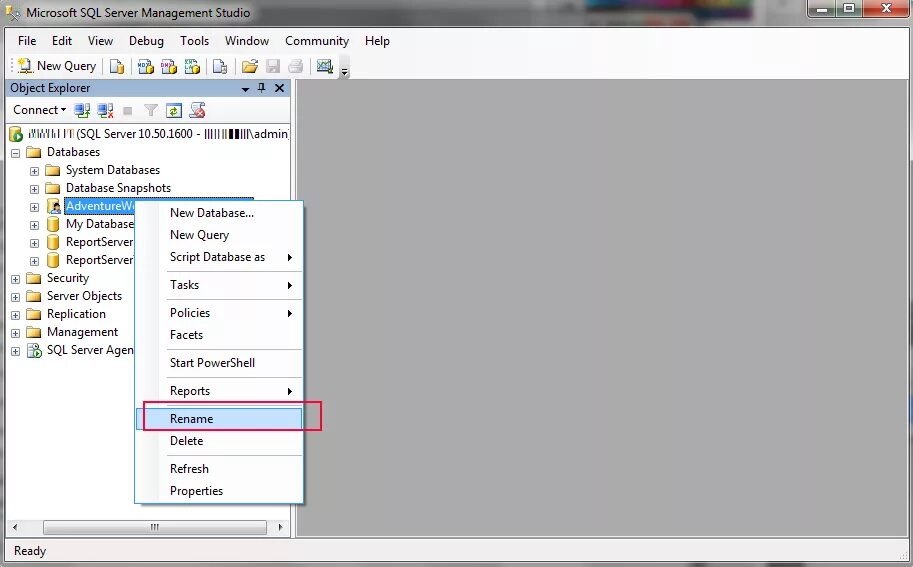
Task: Click the Save disk icon in toolbar
Action: pyautogui.click(x=273, y=66)
